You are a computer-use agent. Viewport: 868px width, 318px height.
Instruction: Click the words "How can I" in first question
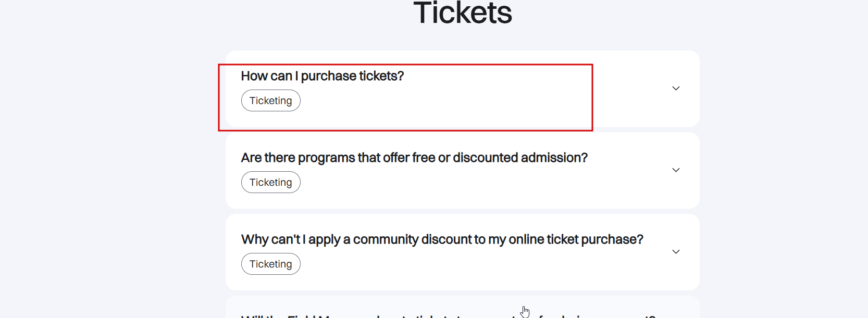click(267, 76)
